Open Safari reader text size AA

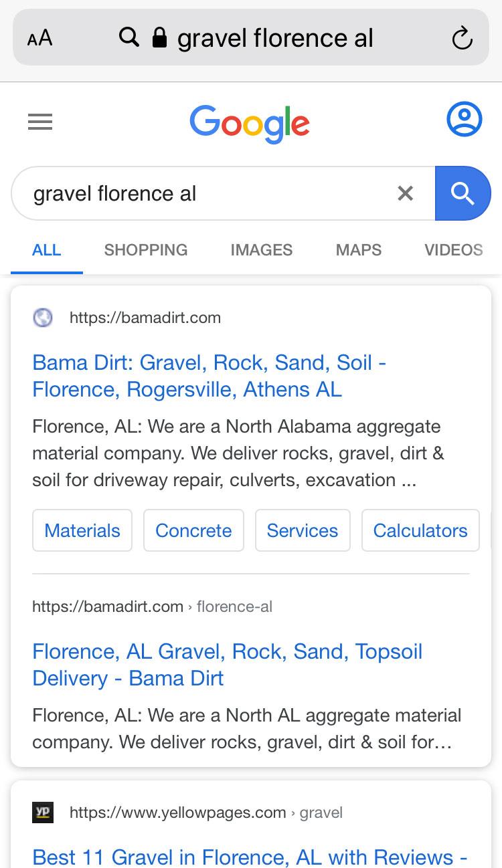click(39, 38)
